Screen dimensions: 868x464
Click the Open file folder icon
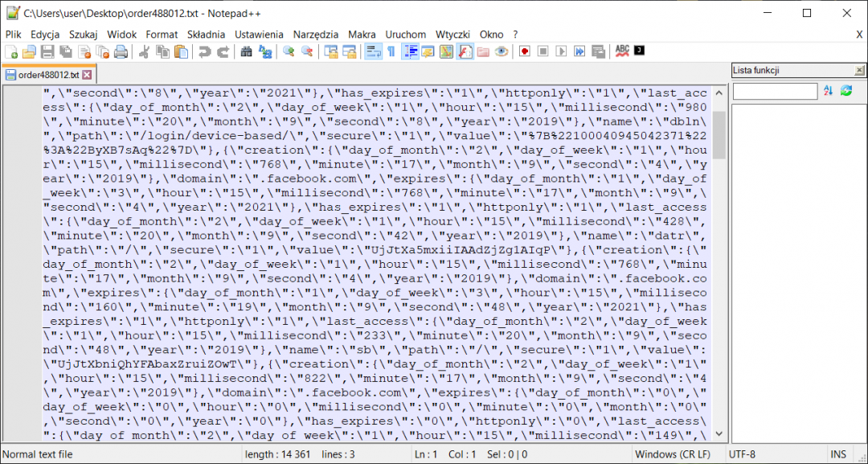(29, 51)
